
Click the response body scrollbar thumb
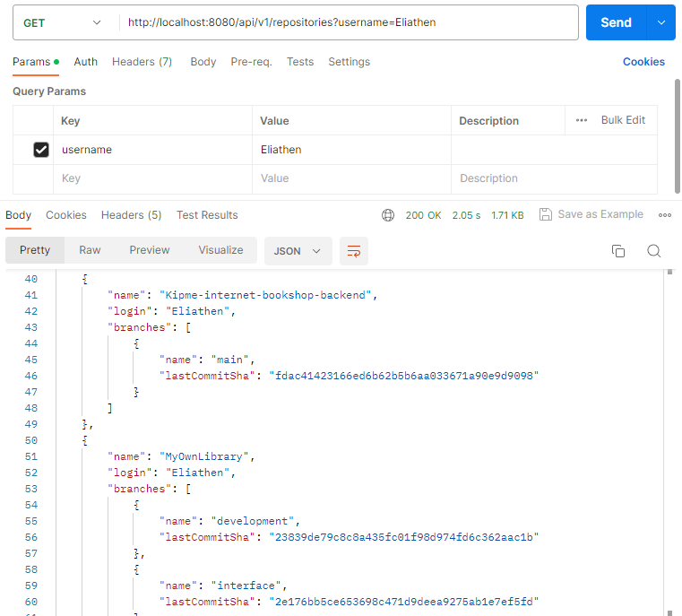coord(669,272)
